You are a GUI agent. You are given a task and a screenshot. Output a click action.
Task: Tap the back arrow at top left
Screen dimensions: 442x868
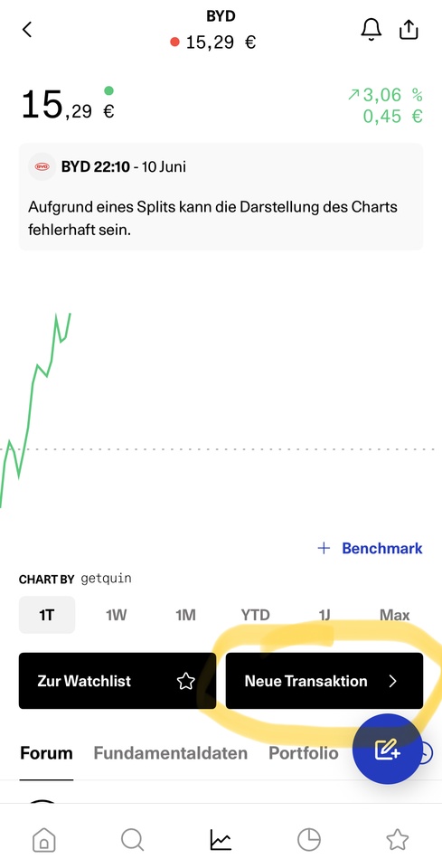[x=27, y=29]
